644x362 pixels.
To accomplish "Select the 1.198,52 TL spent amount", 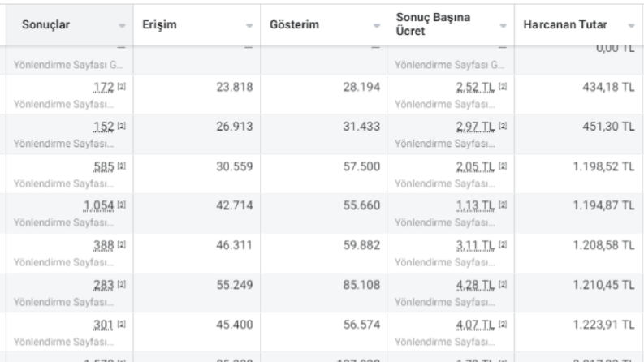I will [603, 166].
